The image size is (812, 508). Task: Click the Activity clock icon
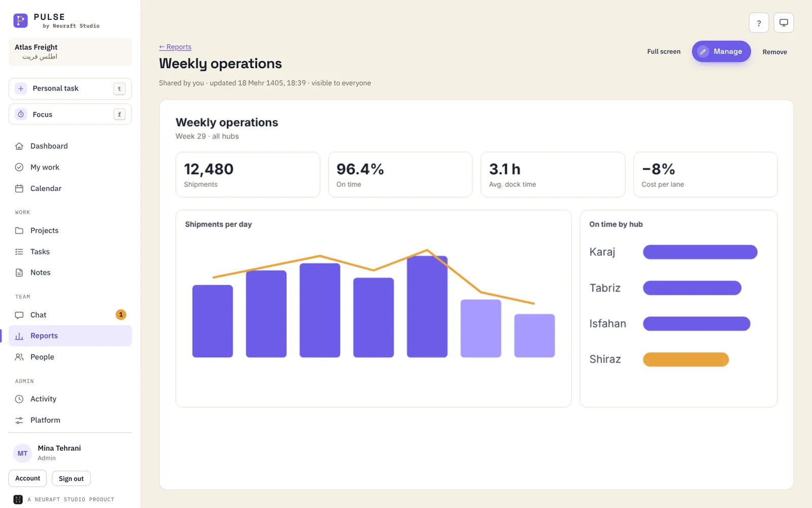(x=19, y=399)
